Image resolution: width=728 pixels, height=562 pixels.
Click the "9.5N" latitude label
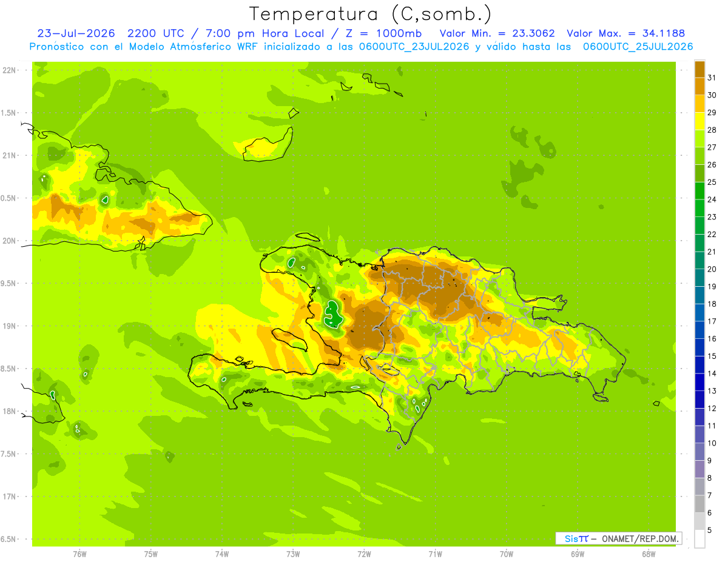(9, 283)
